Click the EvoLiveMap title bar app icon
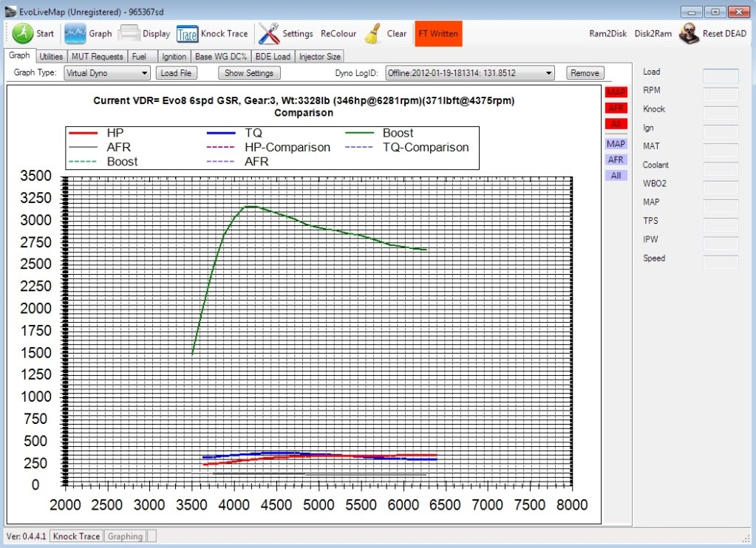 [x=10, y=11]
